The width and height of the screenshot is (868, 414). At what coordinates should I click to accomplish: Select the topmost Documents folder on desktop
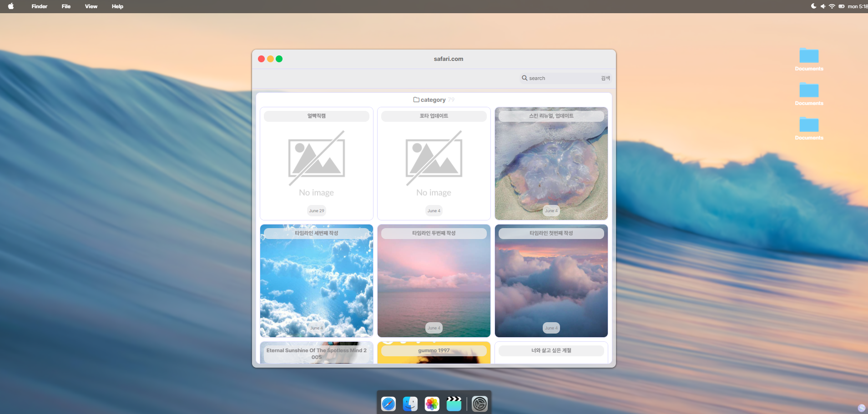(x=809, y=60)
